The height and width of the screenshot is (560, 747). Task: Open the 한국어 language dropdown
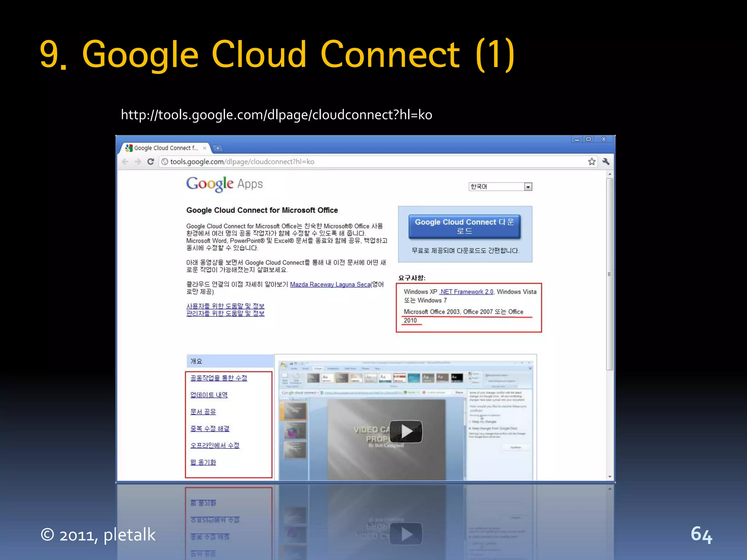tap(500, 187)
